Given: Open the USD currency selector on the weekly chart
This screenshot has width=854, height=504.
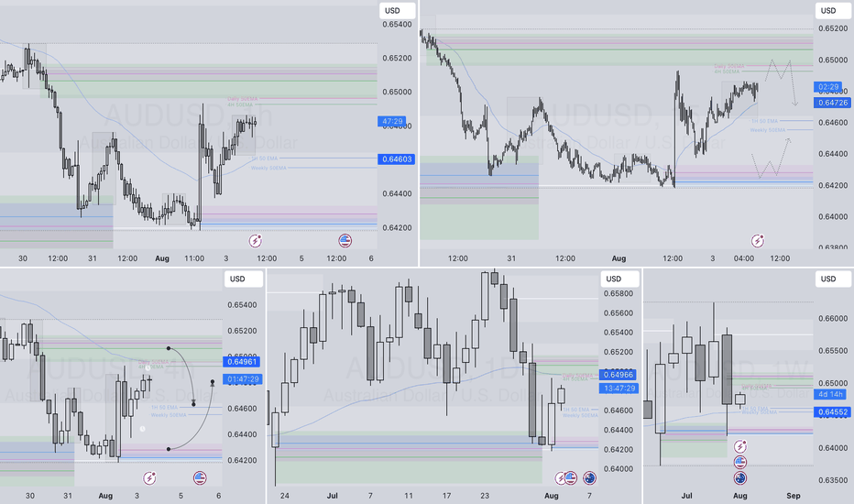Looking at the screenshot, I should pyautogui.click(x=833, y=279).
